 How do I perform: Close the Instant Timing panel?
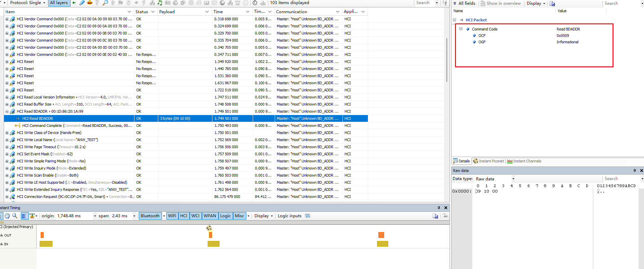[446, 208]
